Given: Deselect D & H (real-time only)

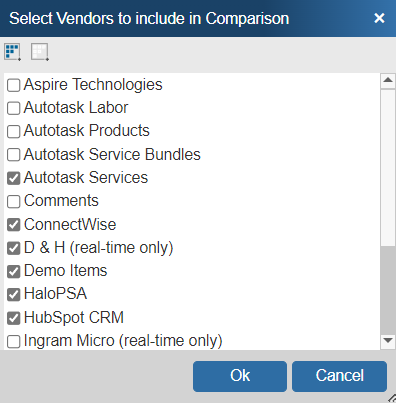Looking at the screenshot, I should (x=14, y=248).
